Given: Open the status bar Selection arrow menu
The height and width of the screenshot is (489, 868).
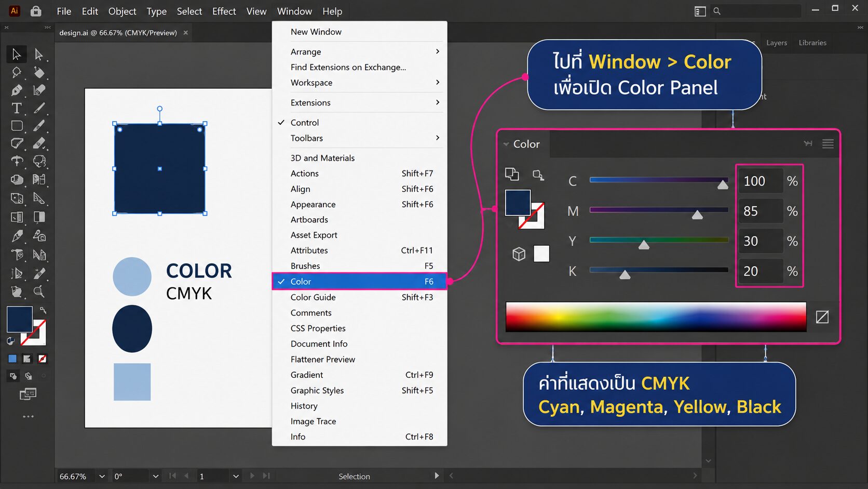Looking at the screenshot, I should (x=437, y=475).
